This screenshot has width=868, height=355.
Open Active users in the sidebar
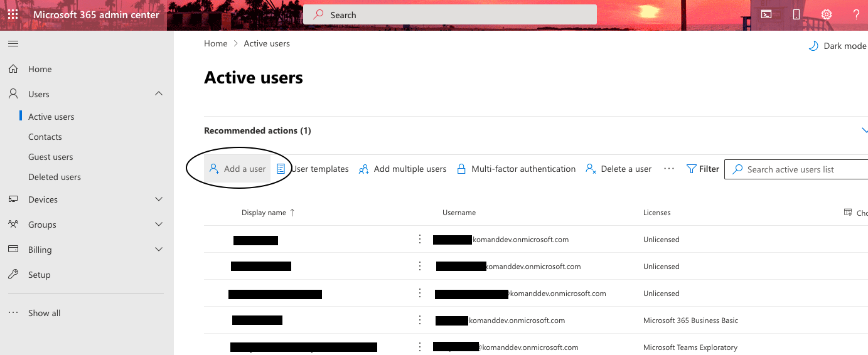[x=51, y=117]
